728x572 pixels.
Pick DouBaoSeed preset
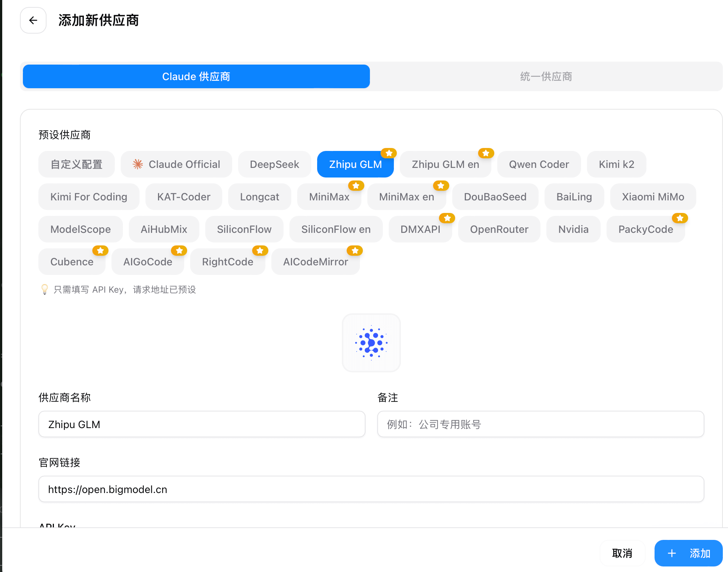(495, 197)
